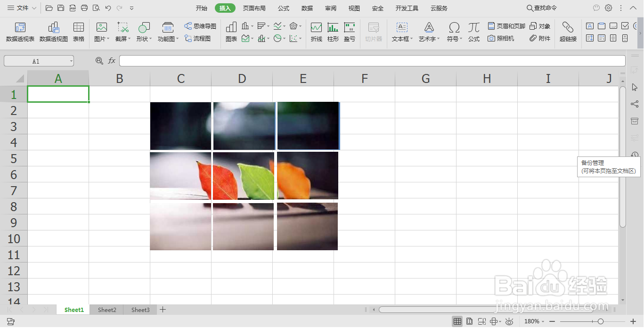Insert a hyperlink (超链接)
644x328 pixels.
coord(568,32)
